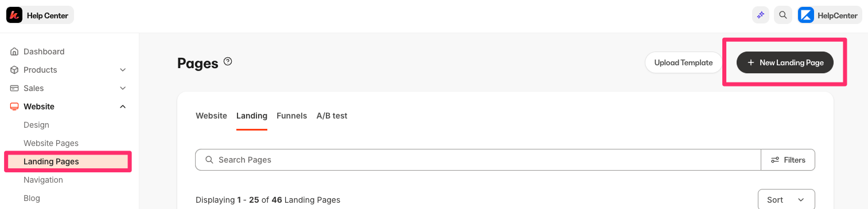Open the Sort dropdown

point(787,199)
